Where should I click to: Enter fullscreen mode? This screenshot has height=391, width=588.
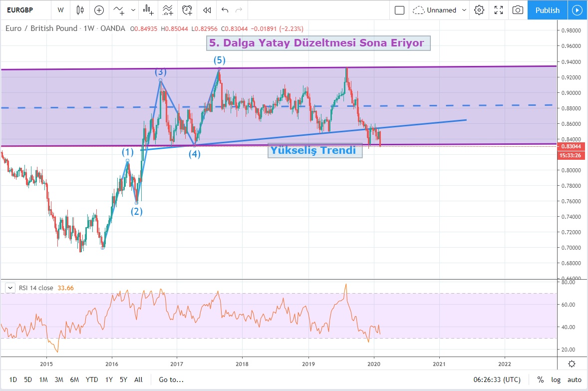click(x=498, y=10)
